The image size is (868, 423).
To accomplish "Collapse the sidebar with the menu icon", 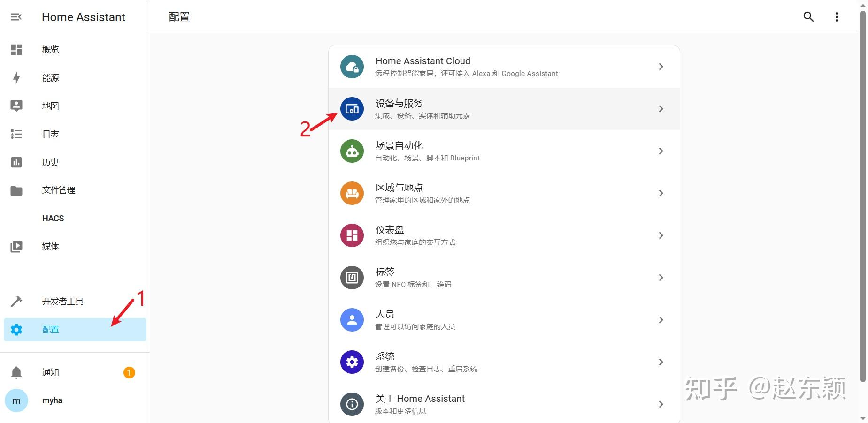I will [16, 17].
